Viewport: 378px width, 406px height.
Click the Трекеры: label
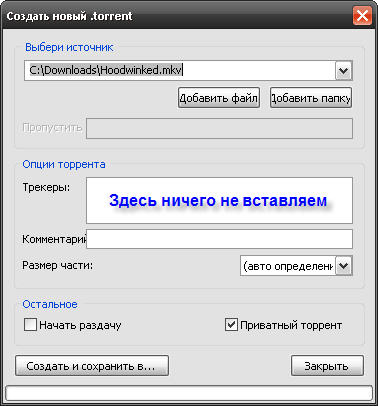tap(46, 187)
